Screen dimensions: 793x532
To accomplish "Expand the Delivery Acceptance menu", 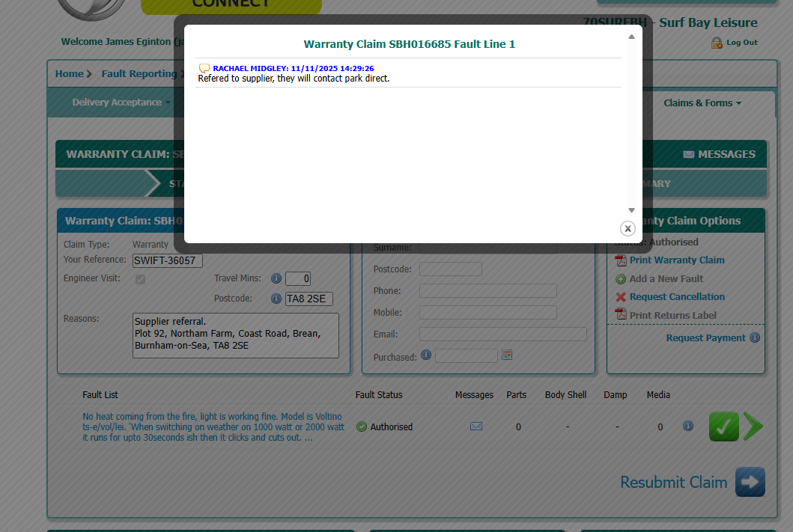I will [x=121, y=103].
